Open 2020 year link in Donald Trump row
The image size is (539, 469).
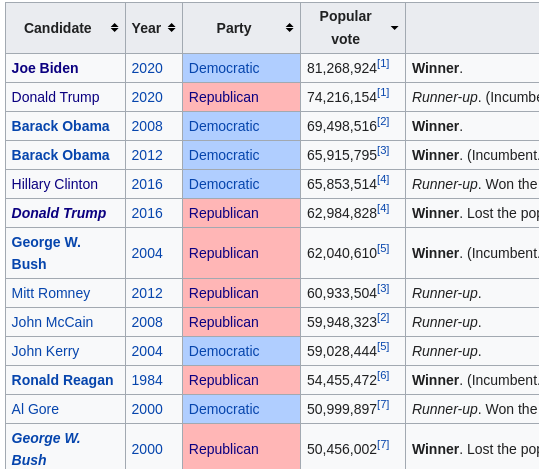pyautogui.click(x=147, y=97)
